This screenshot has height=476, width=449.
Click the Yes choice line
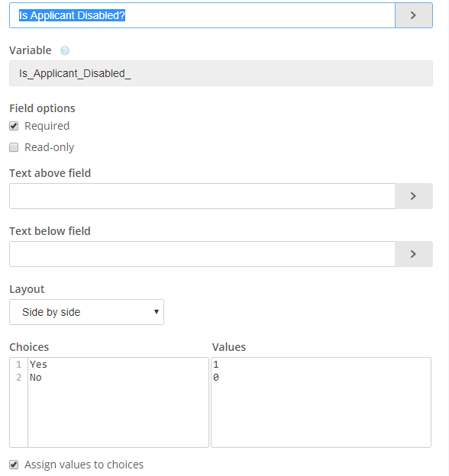point(38,365)
